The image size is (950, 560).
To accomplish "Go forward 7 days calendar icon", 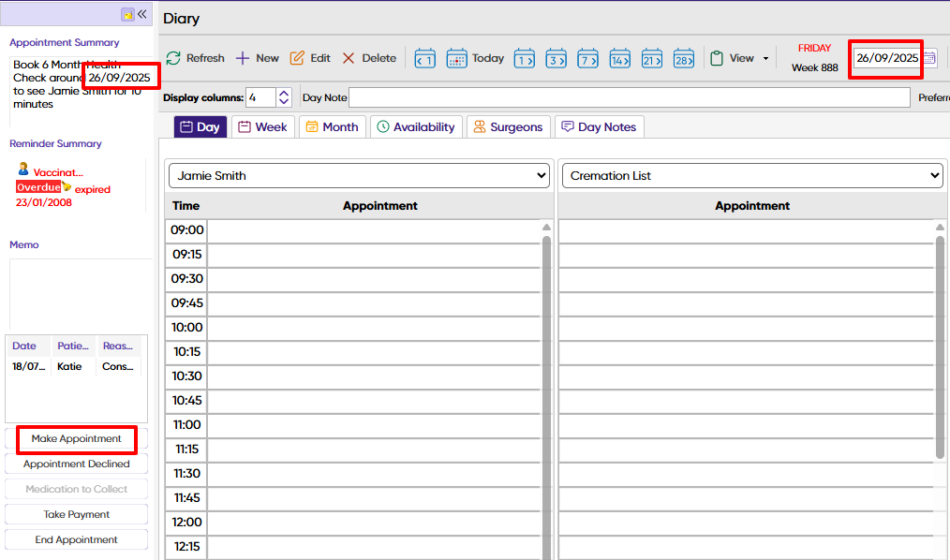I will [x=587, y=59].
